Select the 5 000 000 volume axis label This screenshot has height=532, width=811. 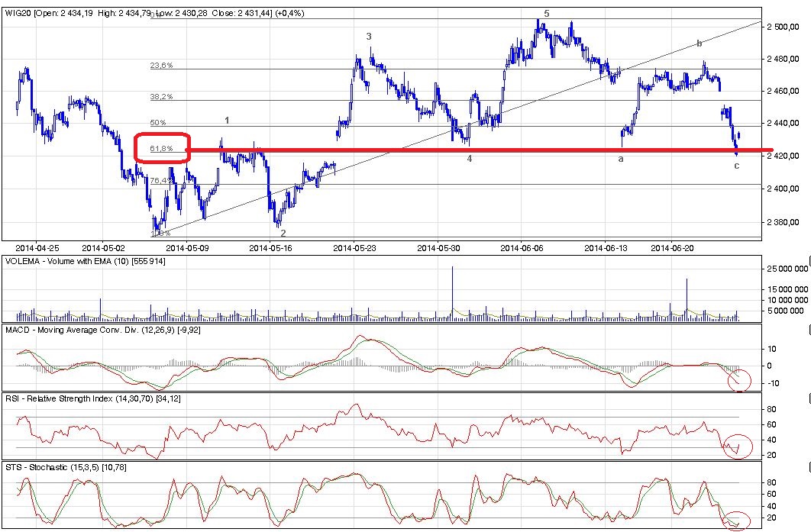click(786, 311)
